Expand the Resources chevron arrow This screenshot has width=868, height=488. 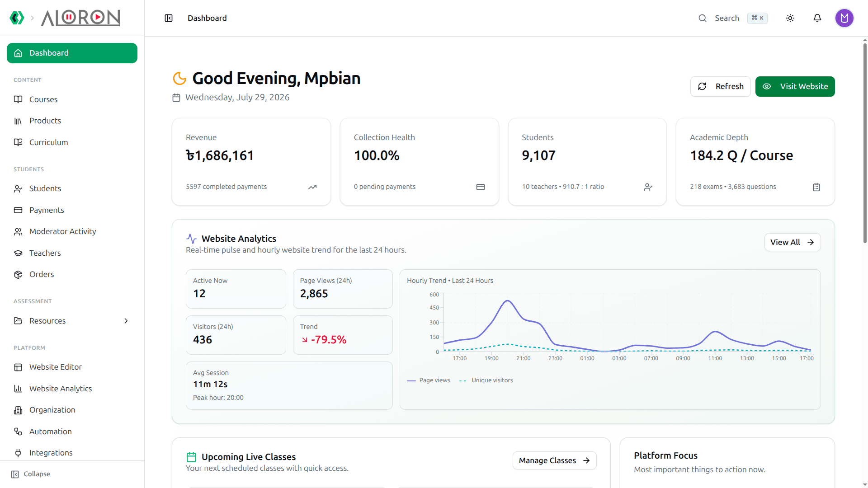click(x=126, y=321)
